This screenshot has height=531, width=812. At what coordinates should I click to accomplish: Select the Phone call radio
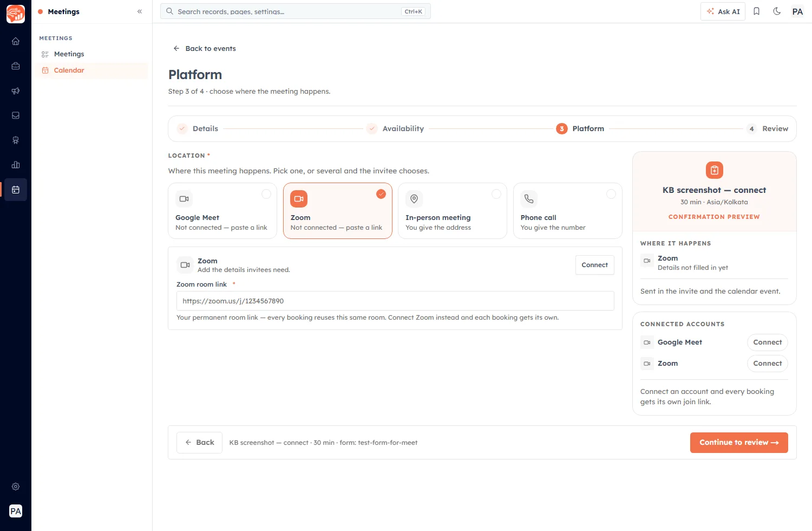[x=611, y=194]
